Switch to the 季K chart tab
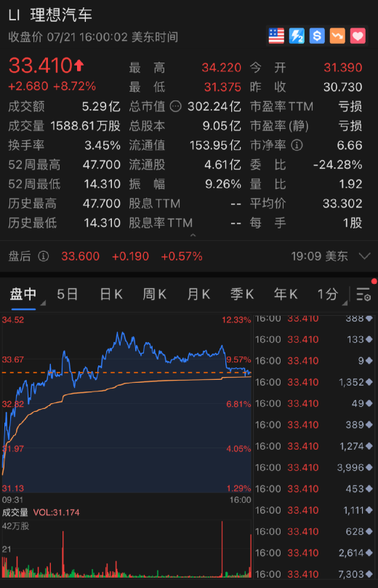Viewport: 378px width, 588px height. pyautogui.click(x=242, y=294)
